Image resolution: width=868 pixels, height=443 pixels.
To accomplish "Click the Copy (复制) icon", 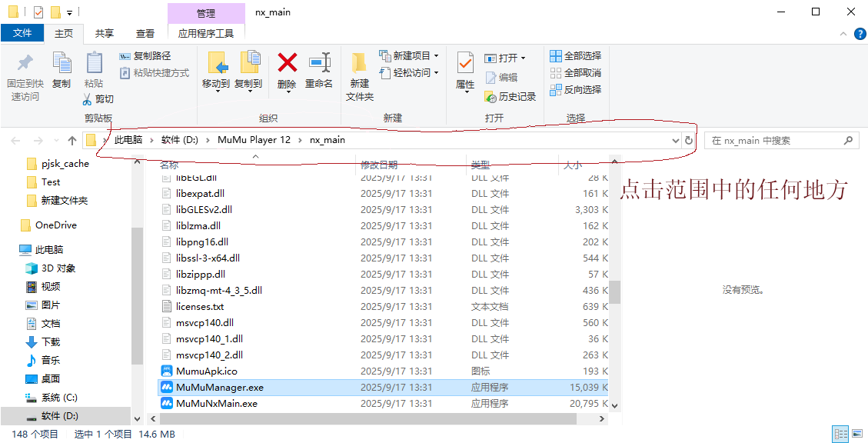I will click(x=61, y=70).
